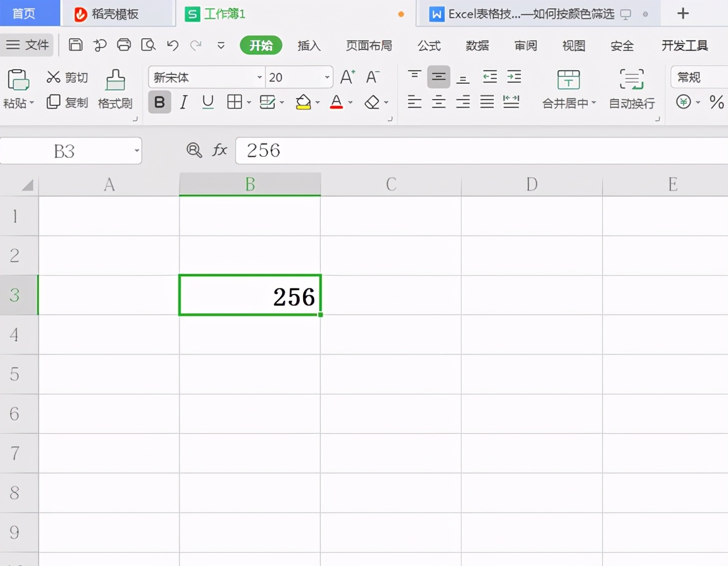Click the Print icon in quick access toolbar
This screenshot has width=728, height=566.
(124, 45)
